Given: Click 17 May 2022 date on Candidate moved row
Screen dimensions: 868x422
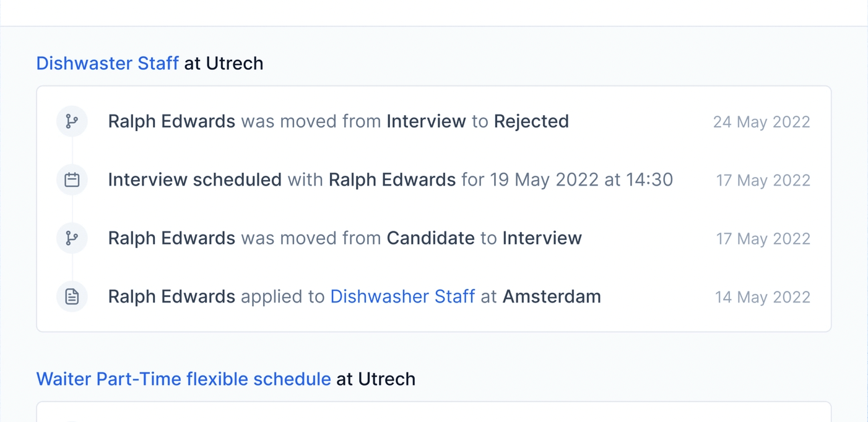Looking at the screenshot, I should pyautogui.click(x=763, y=239).
